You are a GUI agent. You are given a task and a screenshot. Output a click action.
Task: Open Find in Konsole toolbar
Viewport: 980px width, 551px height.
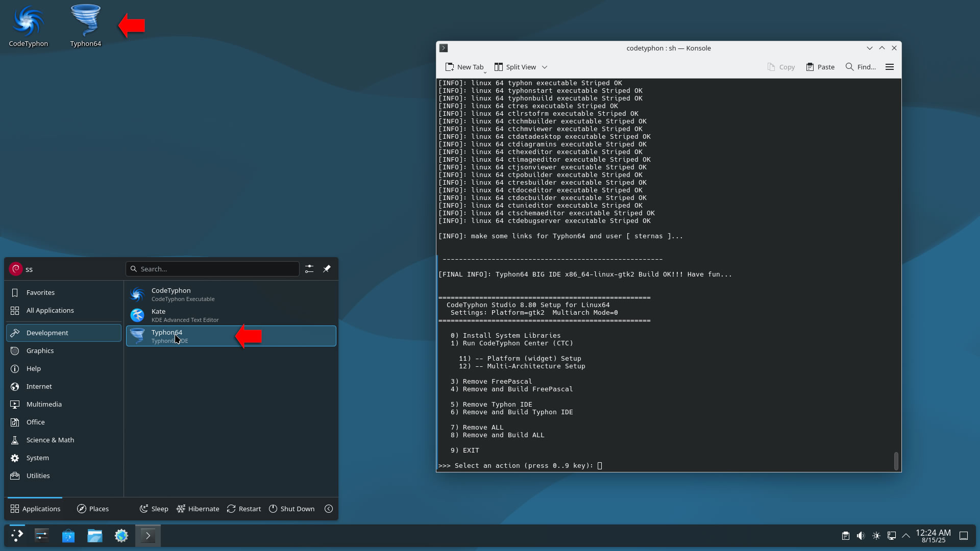tap(861, 67)
